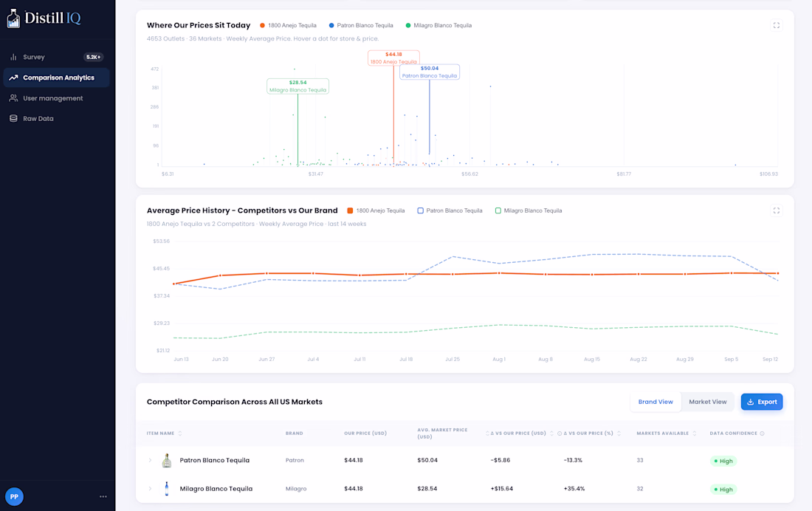Click the Avg. Market Price (USD) column header
The height and width of the screenshot is (511, 812).
442,433
